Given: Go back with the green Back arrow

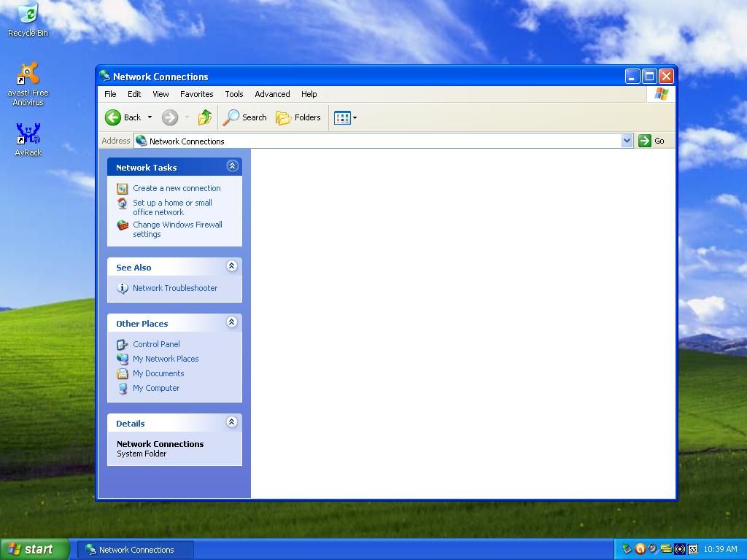Looking at the screenshot, I should 123,117.
